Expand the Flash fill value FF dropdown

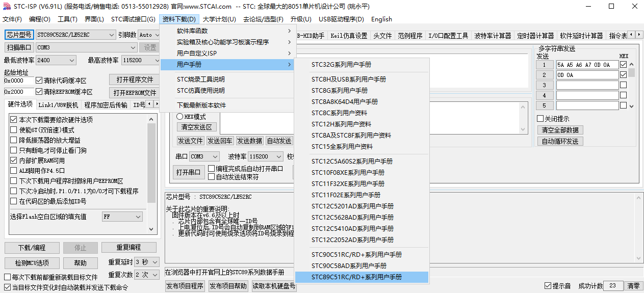coord(138,217)
